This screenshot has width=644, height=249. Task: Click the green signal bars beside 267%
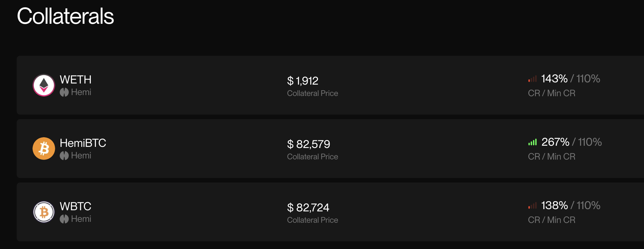532,142
